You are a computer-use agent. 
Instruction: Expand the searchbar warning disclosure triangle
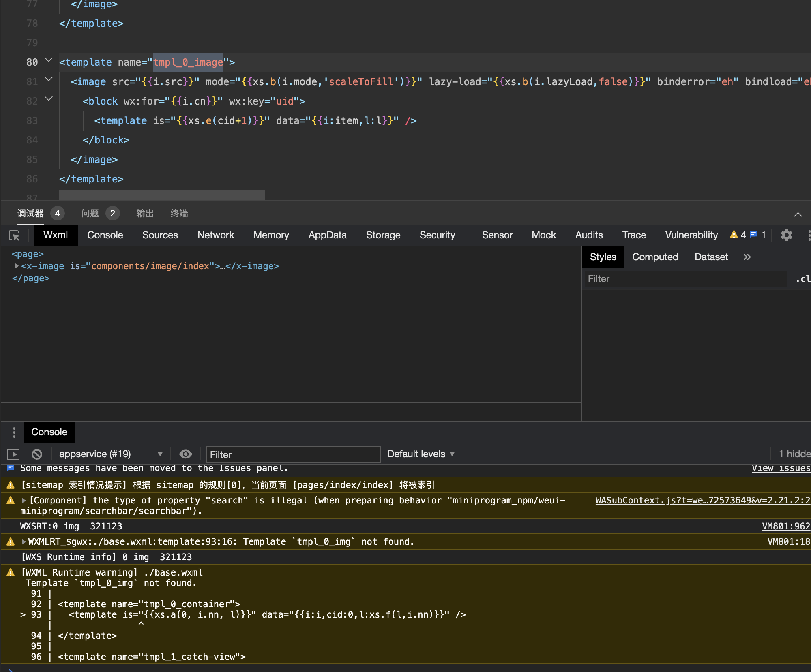[x=23, y=500]
